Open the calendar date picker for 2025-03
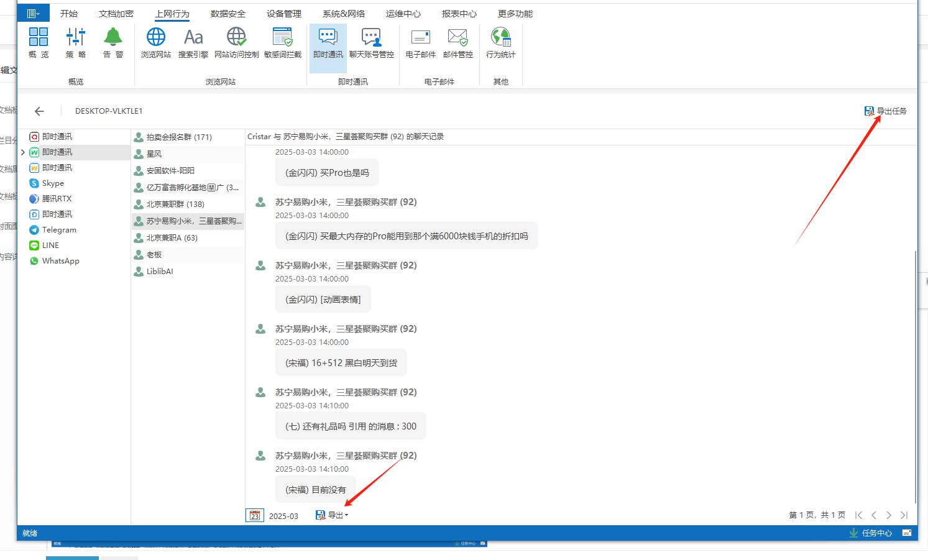 255,515
